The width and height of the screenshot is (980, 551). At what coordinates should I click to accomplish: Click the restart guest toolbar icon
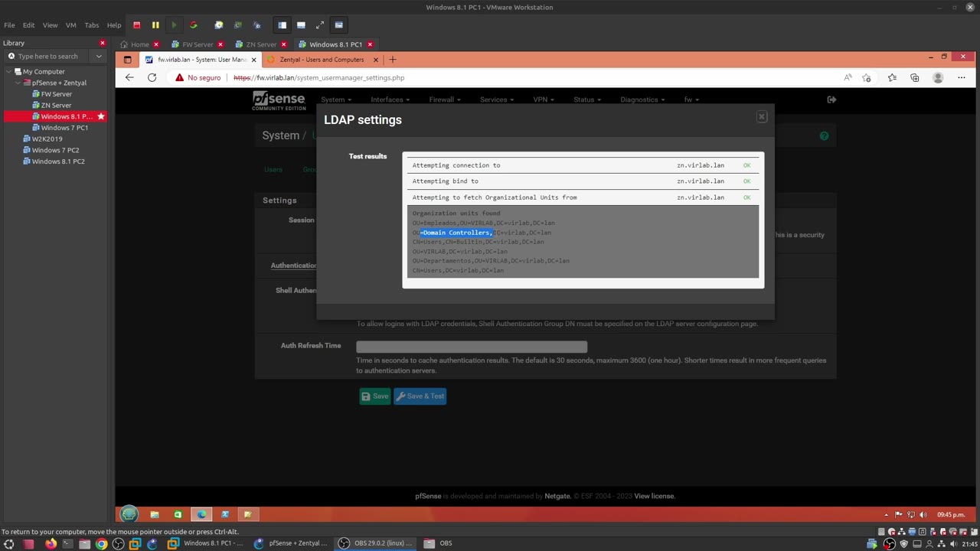tap(193, 25)
